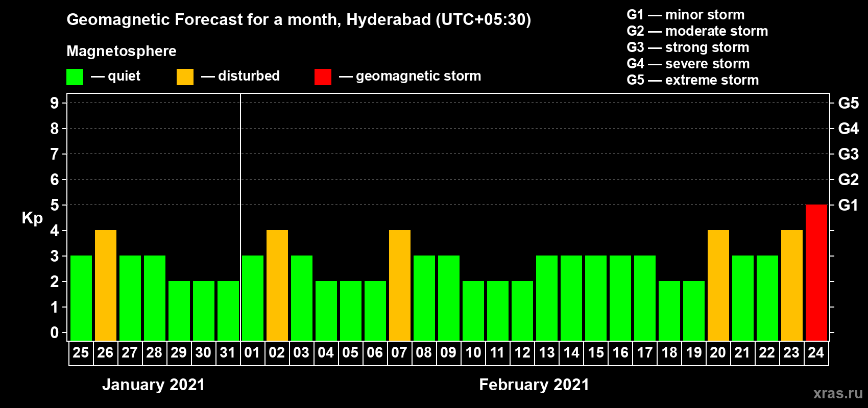Click the red geomagnetic storm legend swatch
This screenshot has width=868, height=408.
pyautogui.click(x=323, y=77)
